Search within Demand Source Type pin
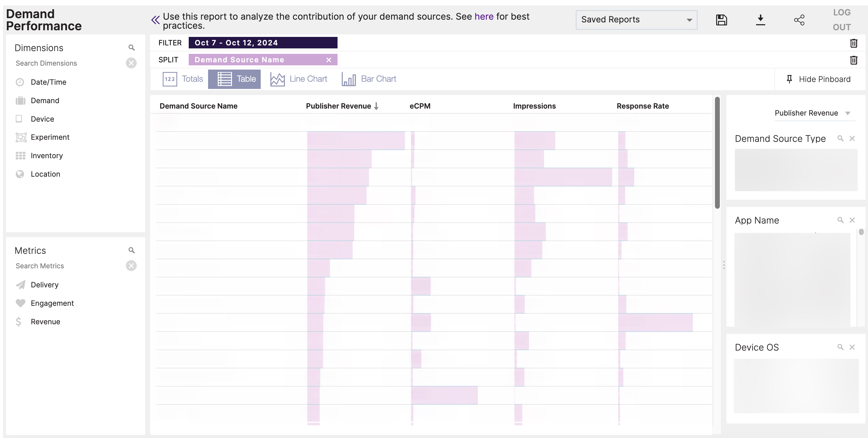The width and height of the screenshot is (868, 438). 840,139
